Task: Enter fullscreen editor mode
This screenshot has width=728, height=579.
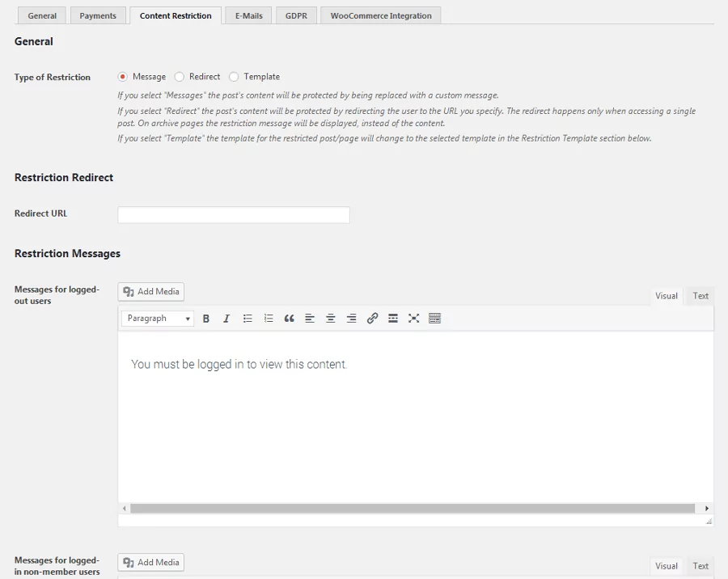Action: point(413,319)
